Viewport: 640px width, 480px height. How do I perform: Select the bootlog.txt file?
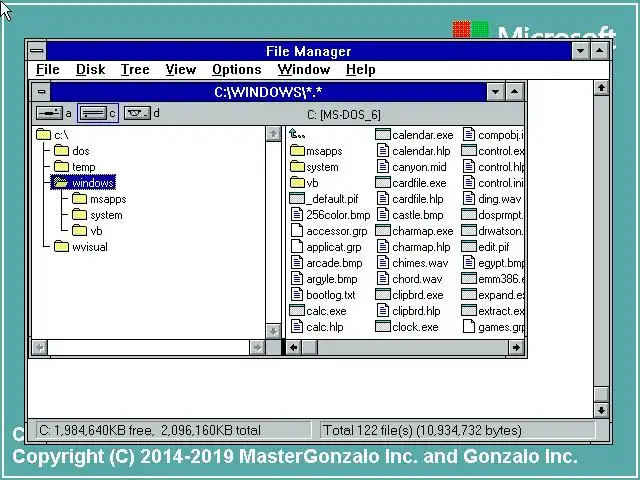click(x=323, y=295)
